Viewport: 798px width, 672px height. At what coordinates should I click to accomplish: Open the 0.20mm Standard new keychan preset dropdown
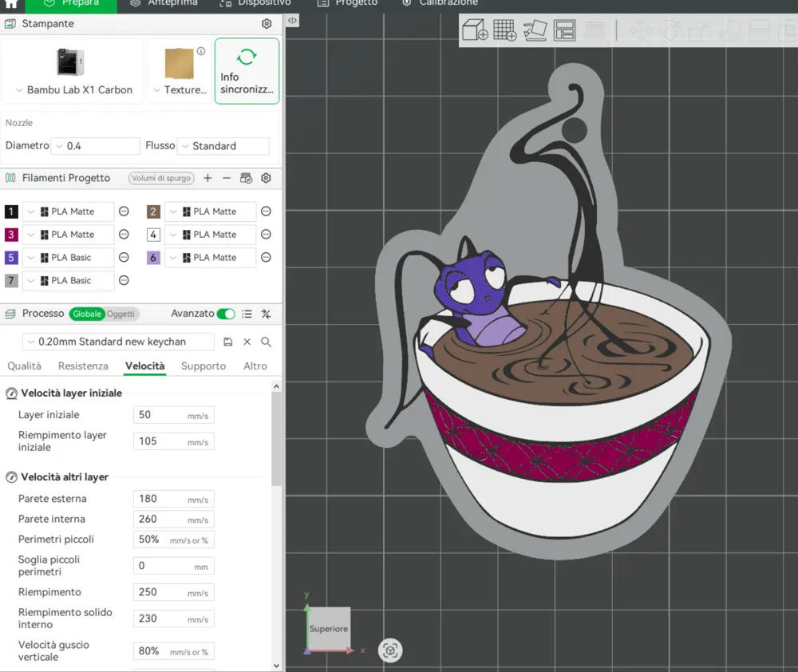click(118, 342)
